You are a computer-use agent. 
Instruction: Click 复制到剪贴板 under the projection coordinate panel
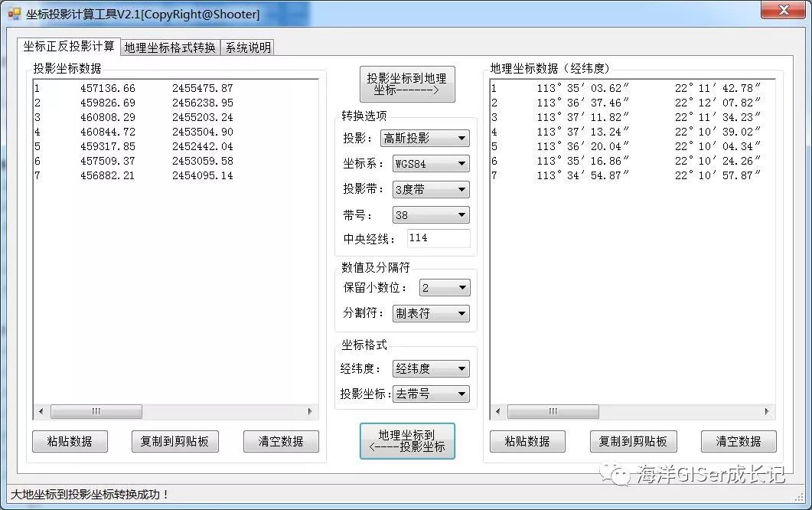coord(175,441)
